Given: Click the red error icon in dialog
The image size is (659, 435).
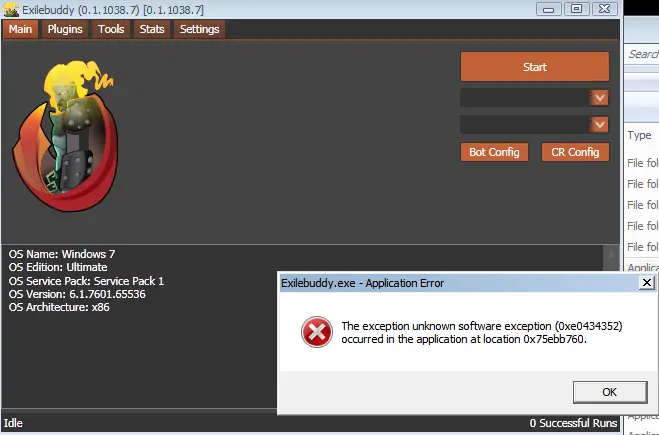Looking at the screenshot, I should [x=316, y=332].
